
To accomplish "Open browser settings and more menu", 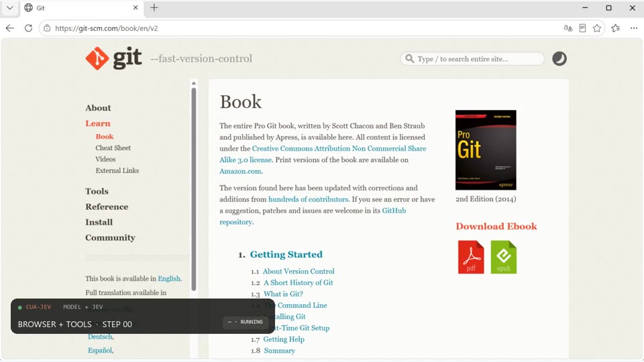I will (634, 28).
